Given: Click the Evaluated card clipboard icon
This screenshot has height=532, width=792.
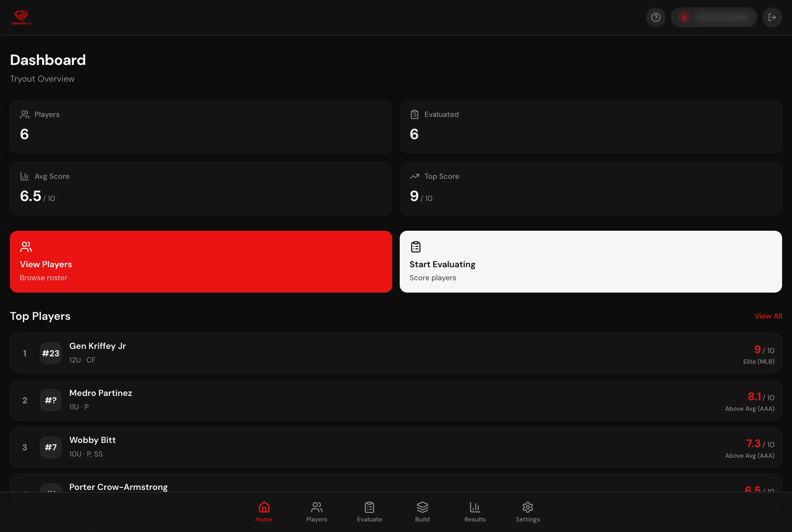Looking at the screenshot, I should (414, 115).
